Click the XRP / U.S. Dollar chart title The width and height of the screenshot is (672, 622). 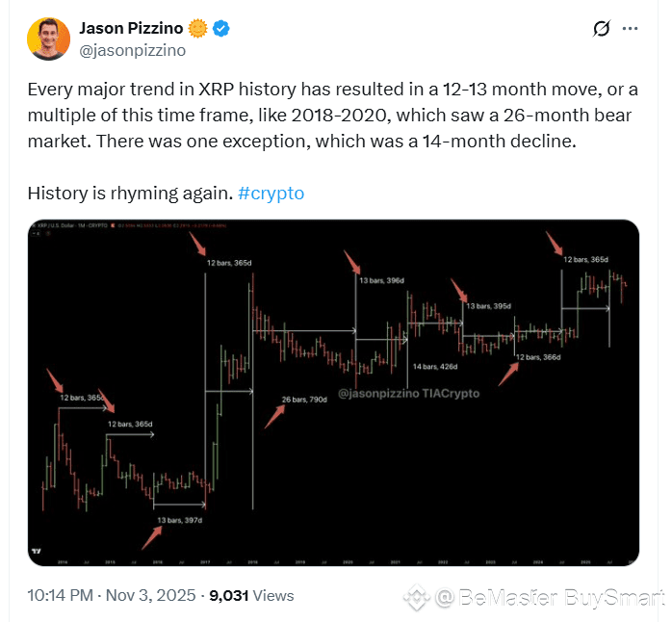(72, 225)
